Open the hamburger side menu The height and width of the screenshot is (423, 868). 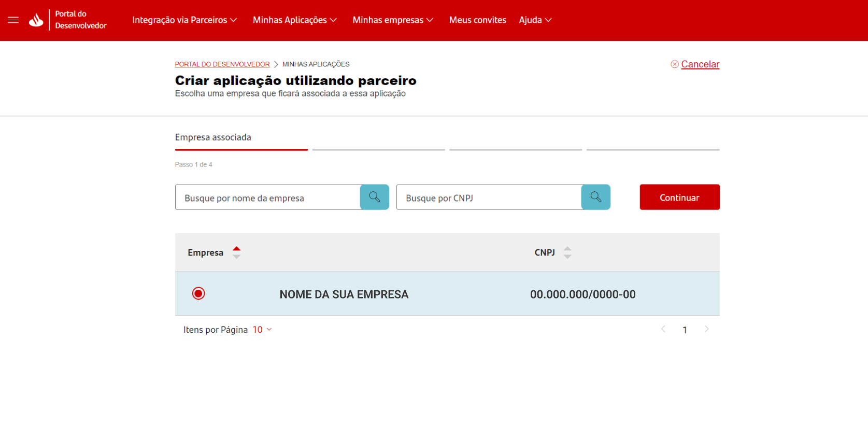pyautogui.click(x=13, y=20)
